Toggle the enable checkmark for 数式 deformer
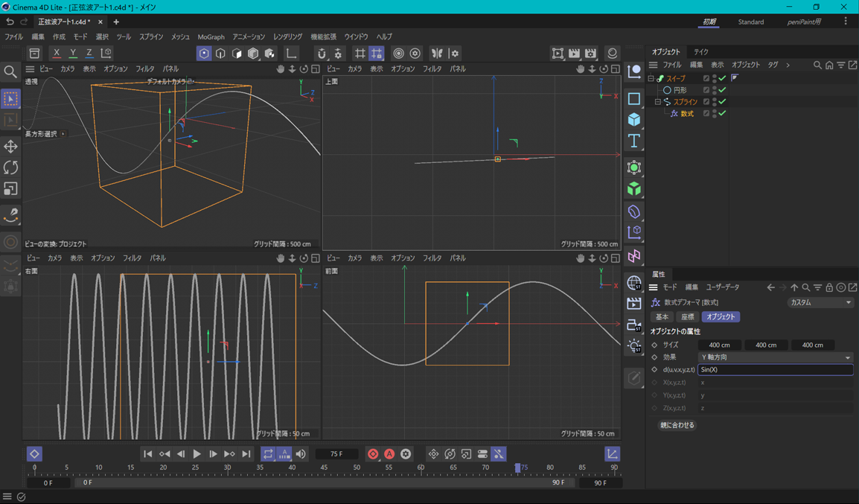Screen dimensions: 859x504 722,114
